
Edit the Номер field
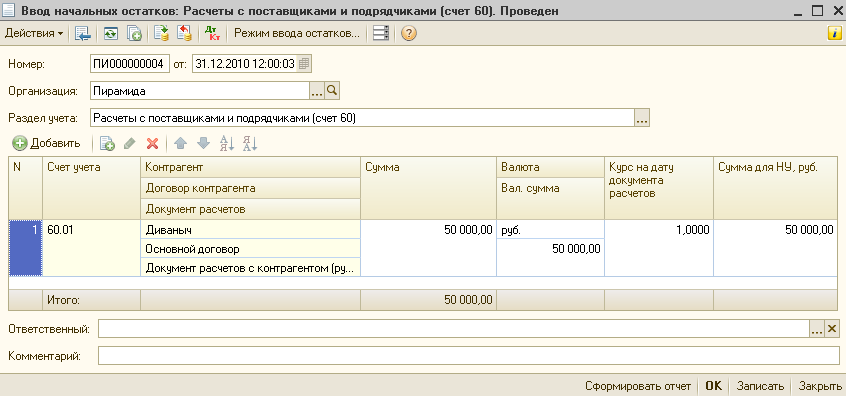[130, 64]
